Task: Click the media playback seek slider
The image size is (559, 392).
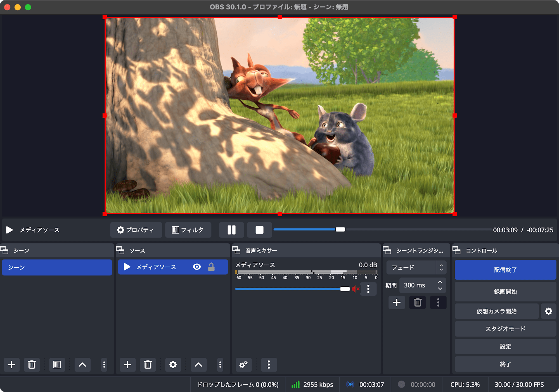Action: click(382, 229)
